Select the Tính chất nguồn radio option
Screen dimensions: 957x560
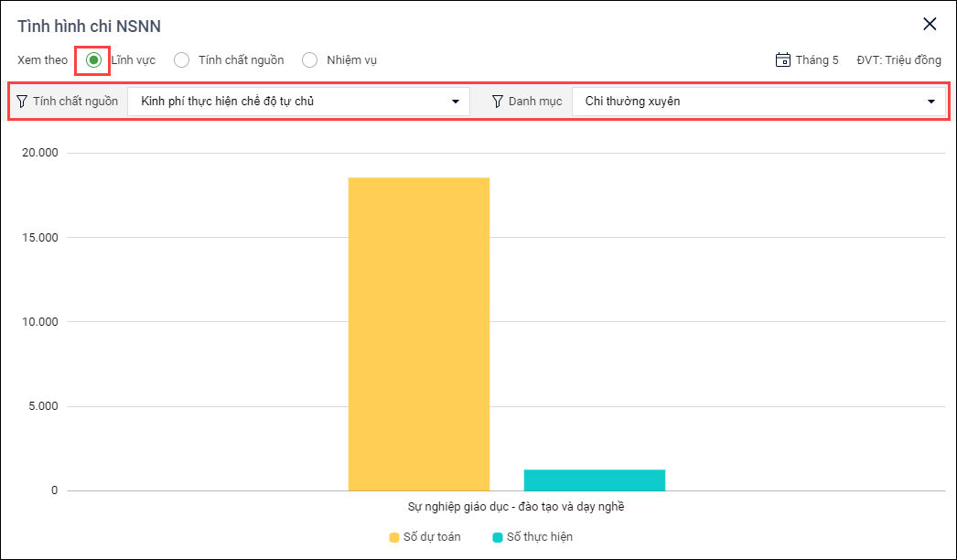point(182,60)
